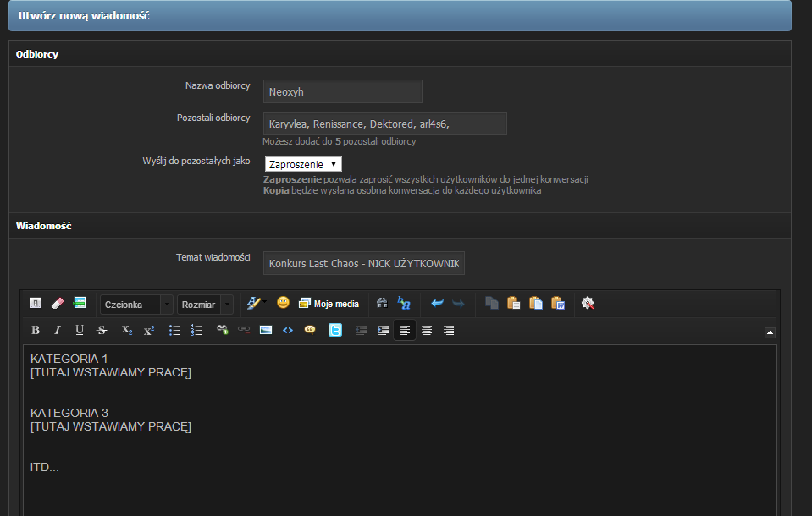
Task: Align text left
Action: point(405,330)
